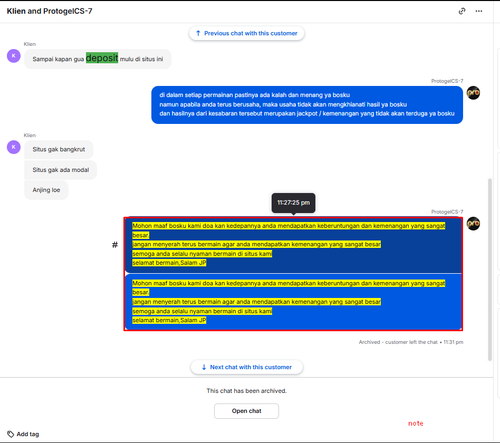Go to Previous chat with this customer
Screen dimensions: 500x443
[247, 33]
